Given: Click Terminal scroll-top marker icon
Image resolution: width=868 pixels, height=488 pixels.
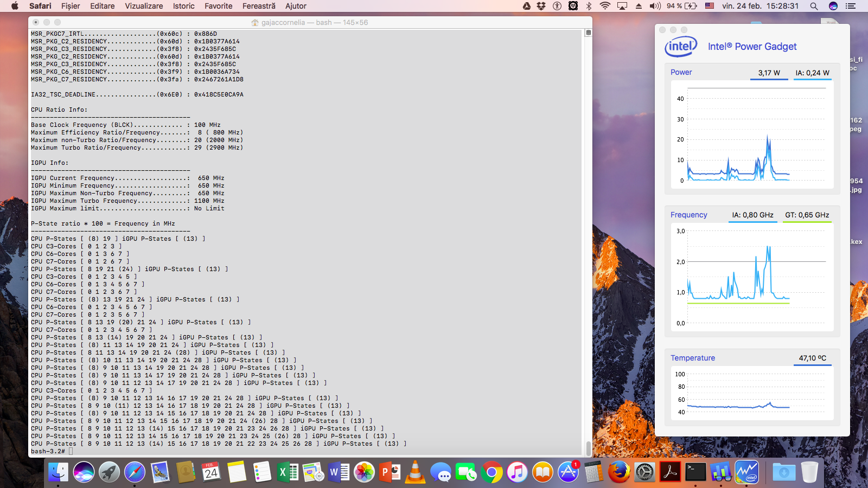Looking at the screenshot, I should click(x=588, y=33).
